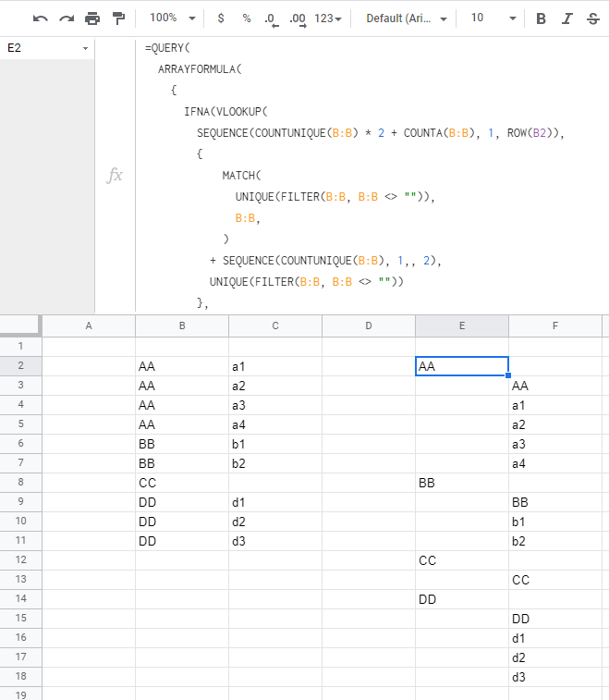Select row 8 header
This screenshot has width=609, height=700.
[21, 483]
